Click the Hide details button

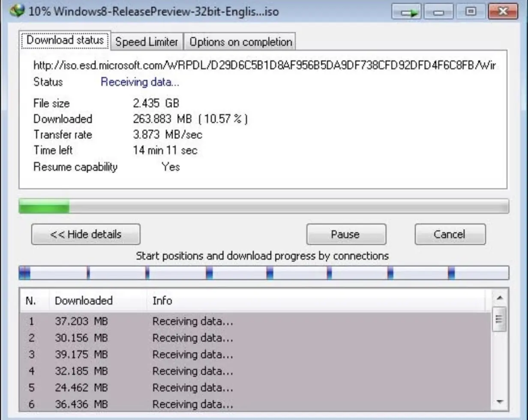coord(86,234)
